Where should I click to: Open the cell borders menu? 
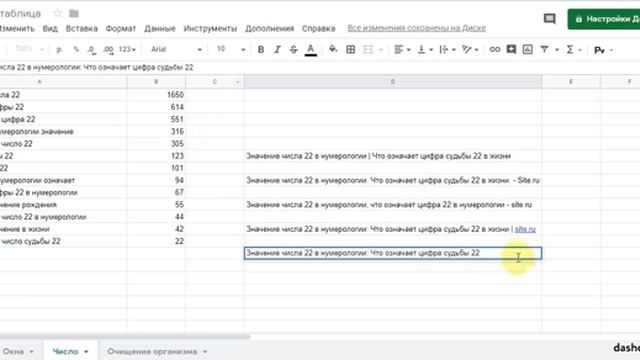(350, 50)
